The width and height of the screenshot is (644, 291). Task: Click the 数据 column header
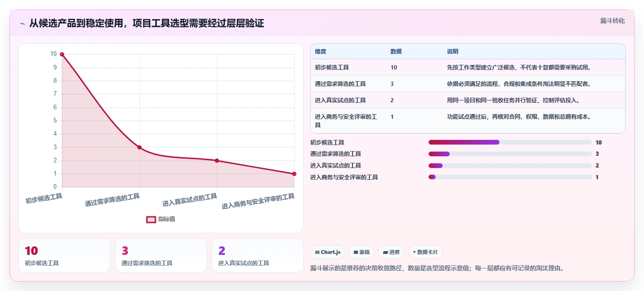point(396,52)
